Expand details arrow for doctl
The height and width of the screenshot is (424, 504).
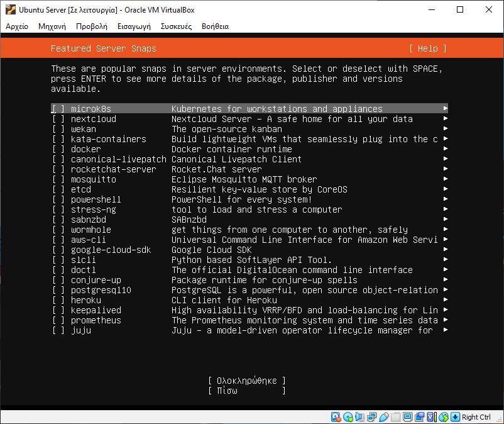pos(445,270)
